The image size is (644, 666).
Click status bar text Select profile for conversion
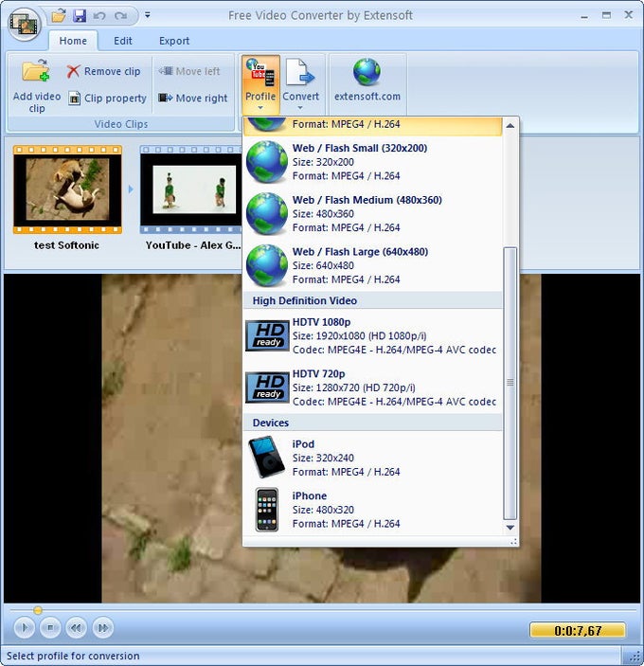tap(73, 656)
